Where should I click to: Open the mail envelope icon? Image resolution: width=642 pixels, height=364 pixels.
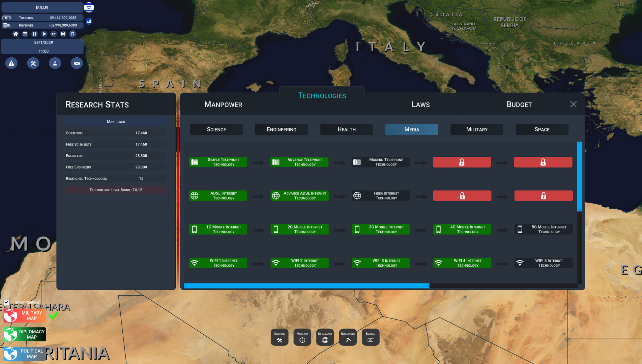77,63
